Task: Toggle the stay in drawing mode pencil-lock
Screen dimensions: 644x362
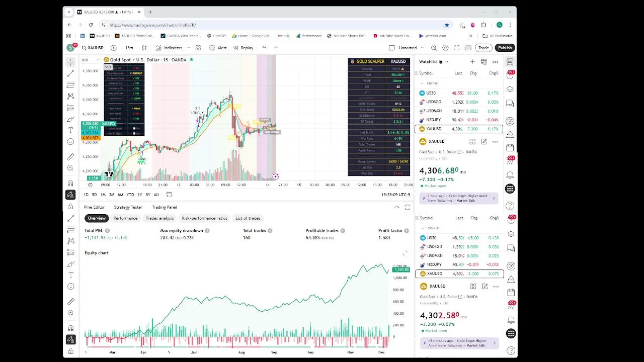Action: click(x=70, y=195)
